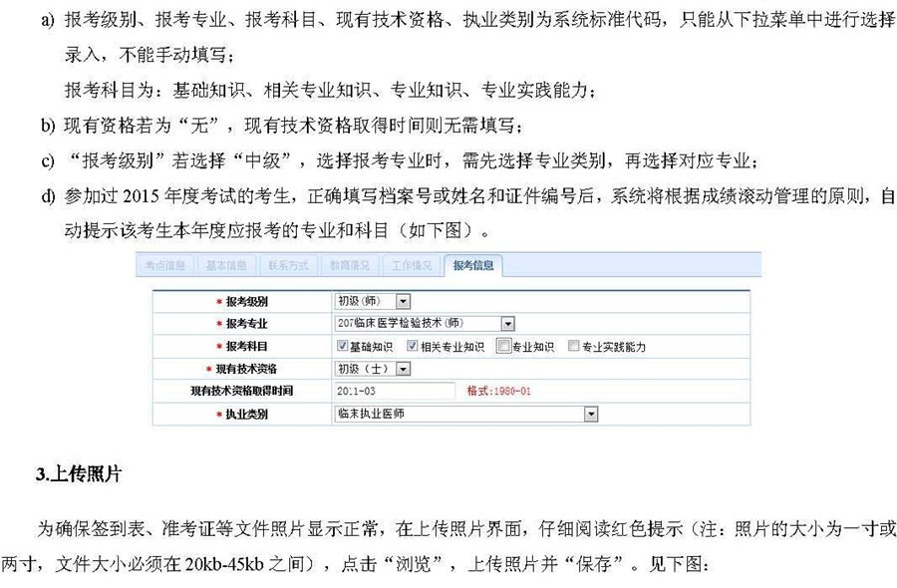Image resolution: width=897 pixels, height=588 pixels.
Task: Open the 执业类别 dropdown showing 临床执业医师
Action: pos(590,414)
